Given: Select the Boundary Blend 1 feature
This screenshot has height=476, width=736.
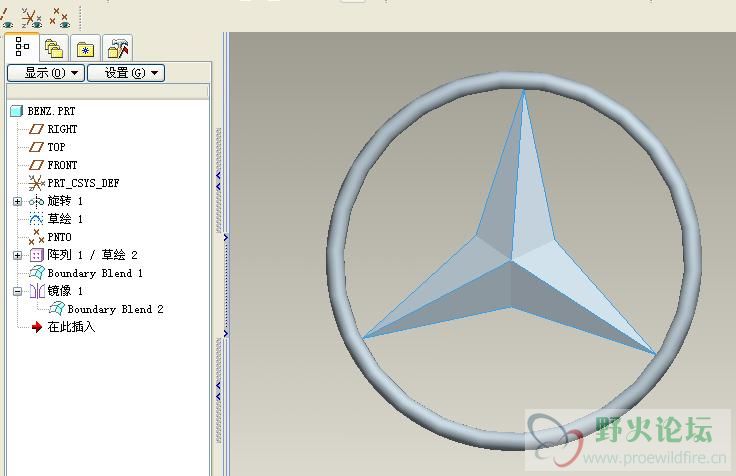Looking at the screenshot, I should point(86,273).
